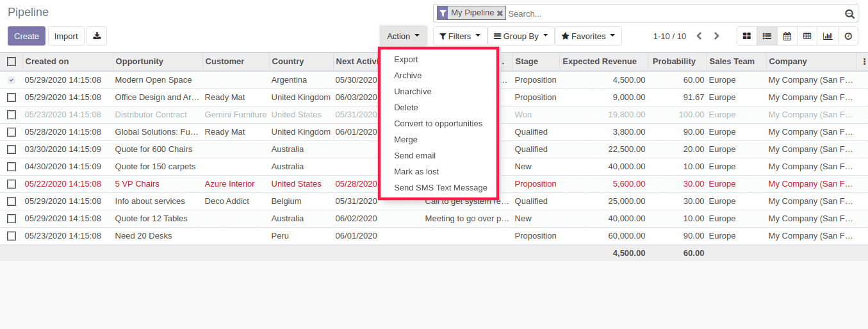Click the Create button
Viewport: 868px width, 329px height.
(x=26, y=36)
